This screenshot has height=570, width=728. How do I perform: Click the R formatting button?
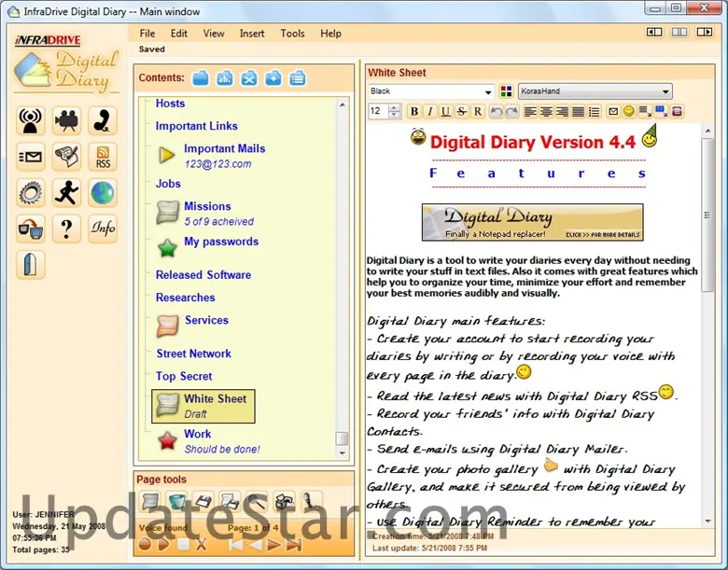coord(477,111)
